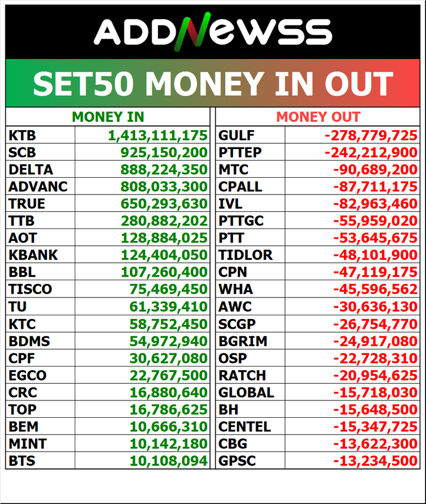Image resolution: width=426 pixels, height=504 pixels.
Task: Select the BDMS stock symbol
Action: (30, 341)
